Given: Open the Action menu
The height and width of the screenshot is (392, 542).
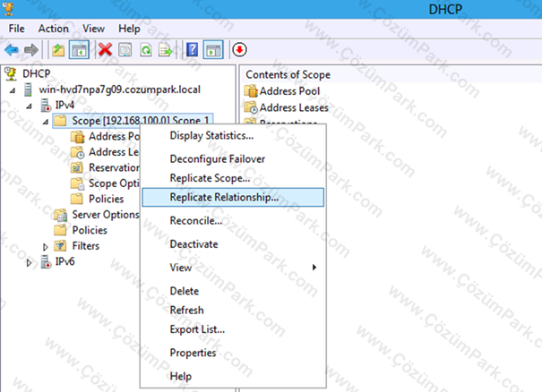Looking at the screenshot, I should pyautogui.click(x=53, y=29).
